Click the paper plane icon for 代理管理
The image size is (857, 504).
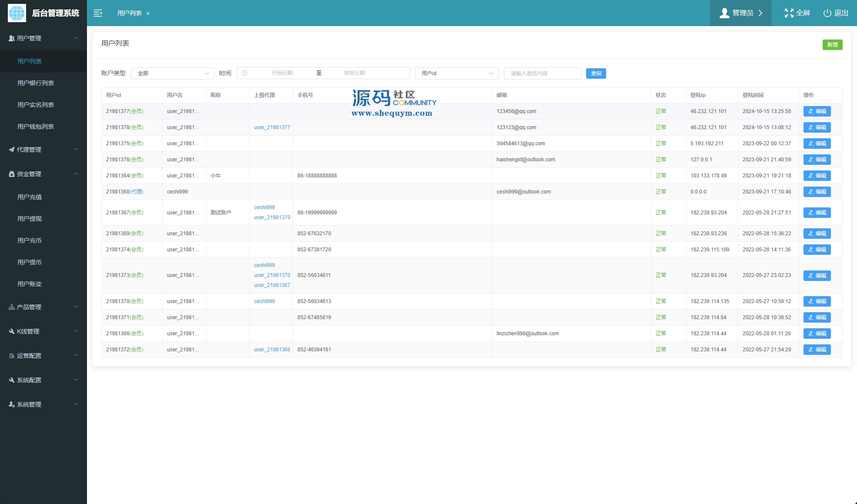coord(12,150)
